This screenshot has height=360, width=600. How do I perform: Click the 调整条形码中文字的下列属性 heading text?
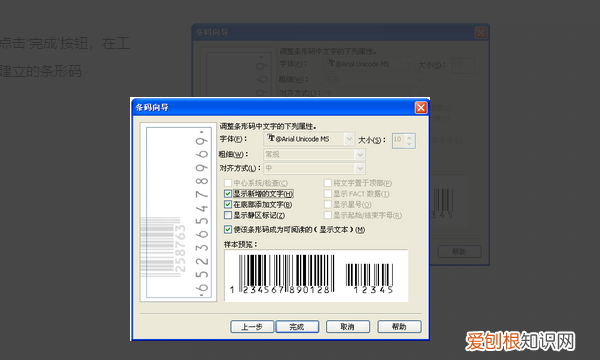coord(268,126)
